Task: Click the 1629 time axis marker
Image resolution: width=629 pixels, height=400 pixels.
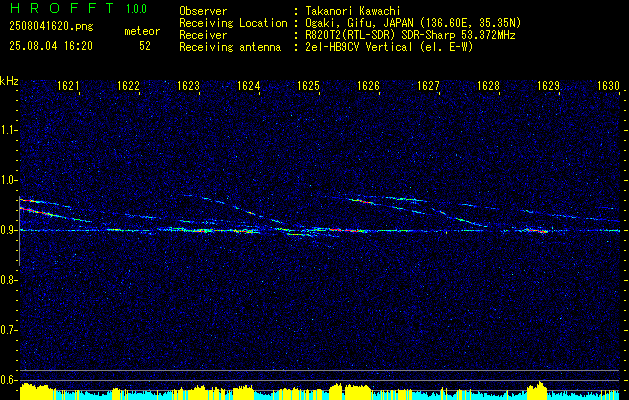Action: tap(548, 86)
